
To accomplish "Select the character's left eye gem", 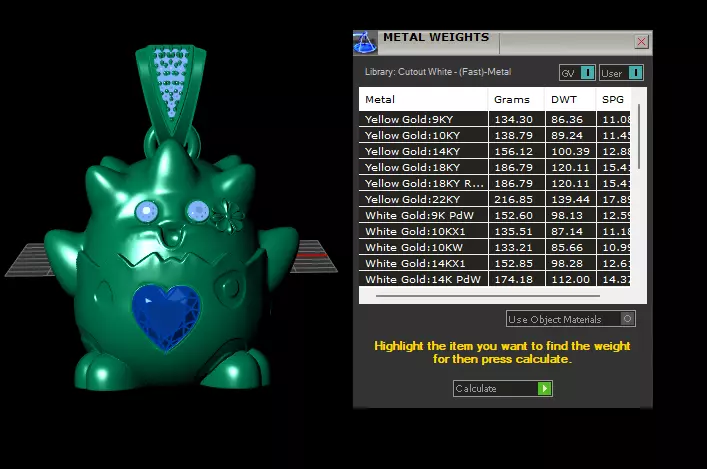I will pyautogui.click(x=147, y=211).
